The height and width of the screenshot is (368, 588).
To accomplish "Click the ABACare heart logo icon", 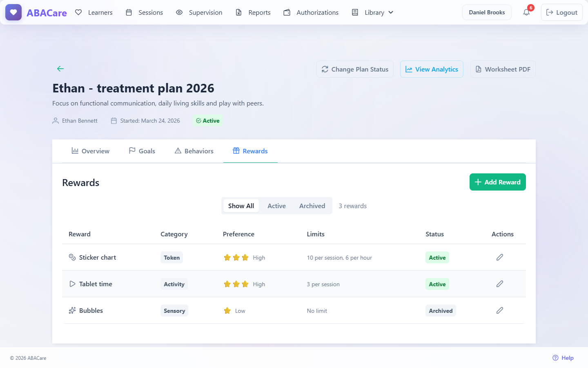I will (13, 12).
